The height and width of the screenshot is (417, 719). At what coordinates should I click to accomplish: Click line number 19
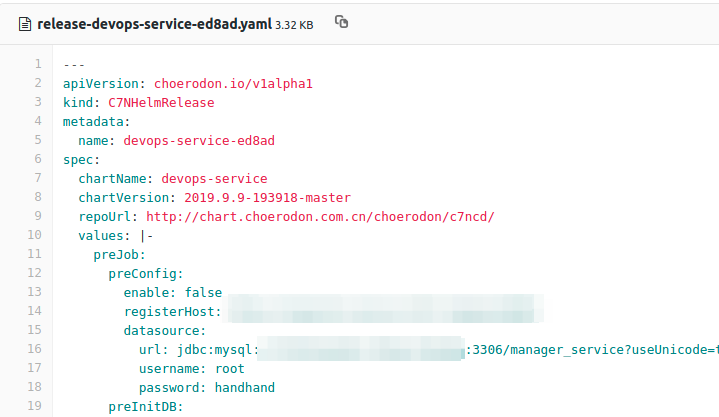coord(35,405)
